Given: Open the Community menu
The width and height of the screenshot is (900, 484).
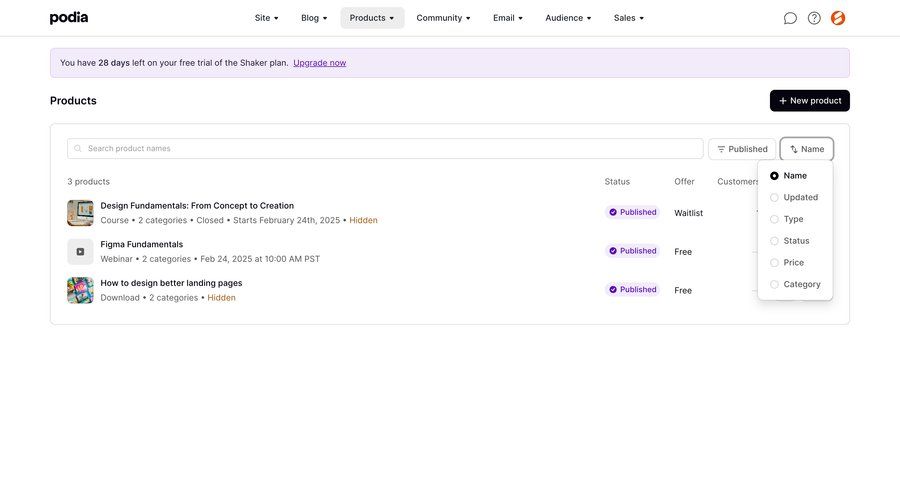Looking at the screenshot, I should coord(443,18).
